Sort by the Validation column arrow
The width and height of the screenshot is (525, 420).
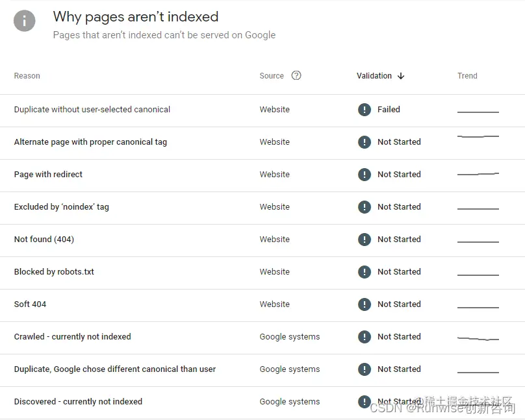[x=401, y=76]
